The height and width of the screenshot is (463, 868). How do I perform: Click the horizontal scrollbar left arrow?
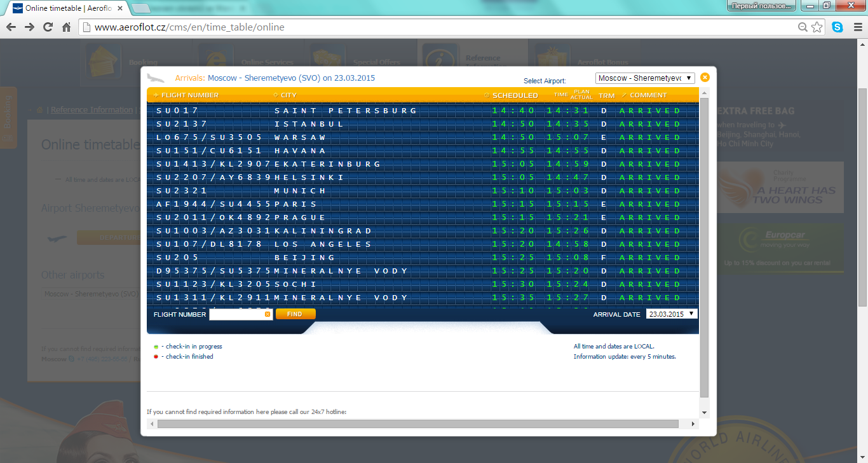[x=152, y=424]
